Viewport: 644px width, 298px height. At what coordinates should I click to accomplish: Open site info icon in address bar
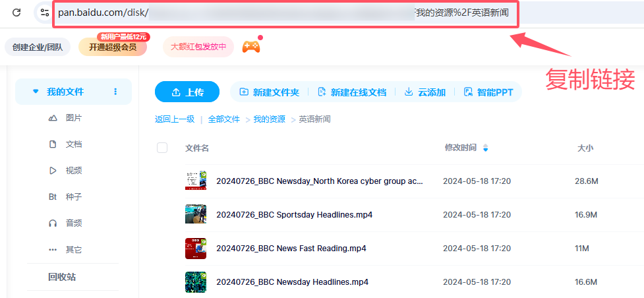44,13
